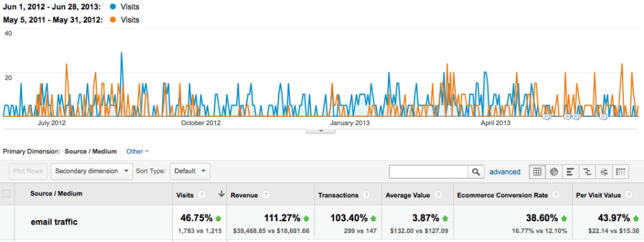Click the search magnifier button
This screenshot has width=644, height=242.
(475, 172)
